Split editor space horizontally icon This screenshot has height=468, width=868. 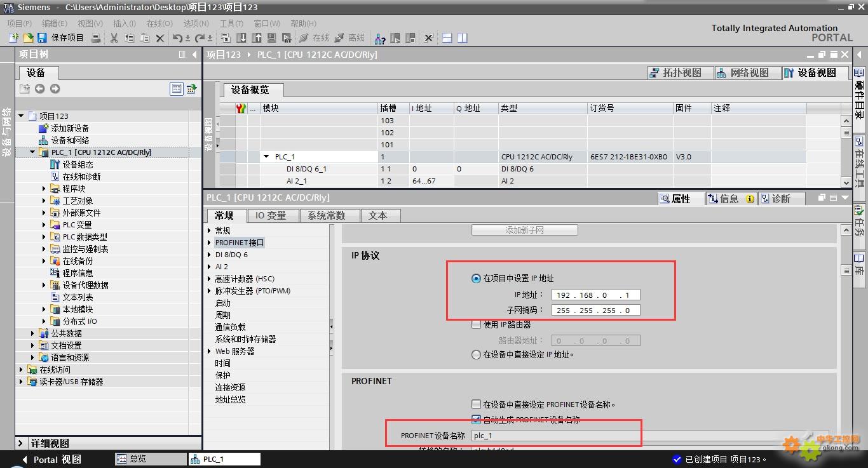click(447, 38)
